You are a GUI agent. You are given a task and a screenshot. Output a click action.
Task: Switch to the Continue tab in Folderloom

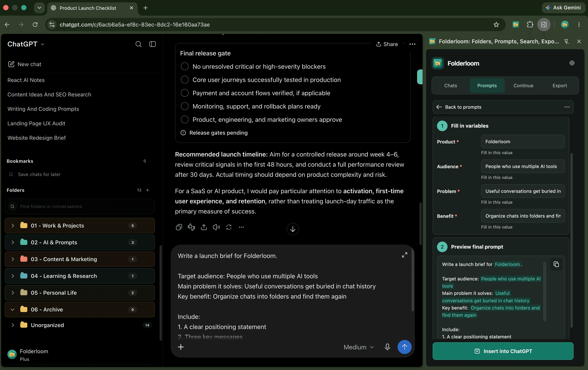[x=523, y=85]
